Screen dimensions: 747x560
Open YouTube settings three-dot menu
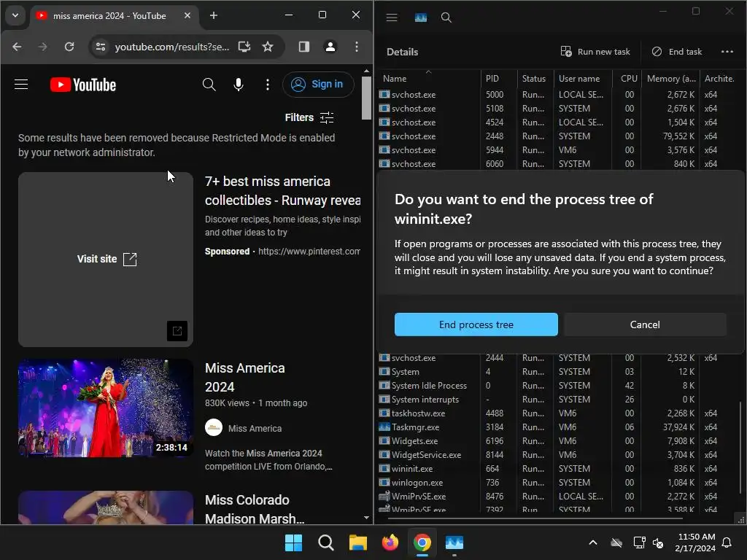coord(267,85)
